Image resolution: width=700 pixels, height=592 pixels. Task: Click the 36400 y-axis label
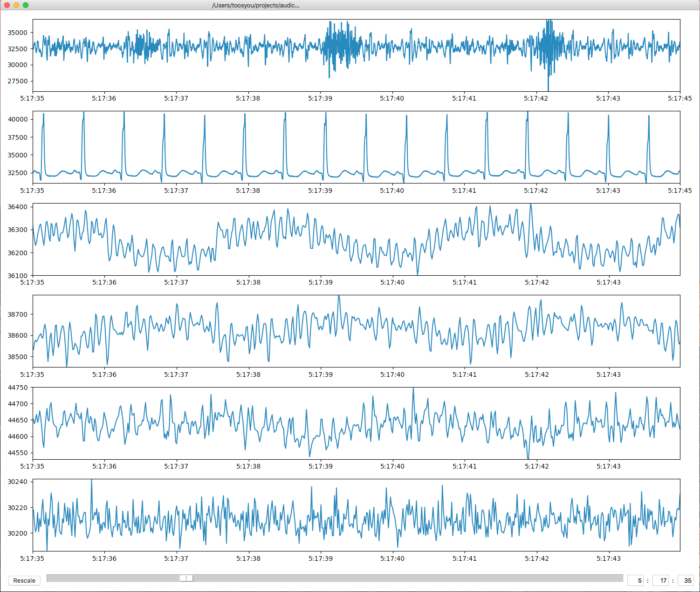[x=18, y=207]
